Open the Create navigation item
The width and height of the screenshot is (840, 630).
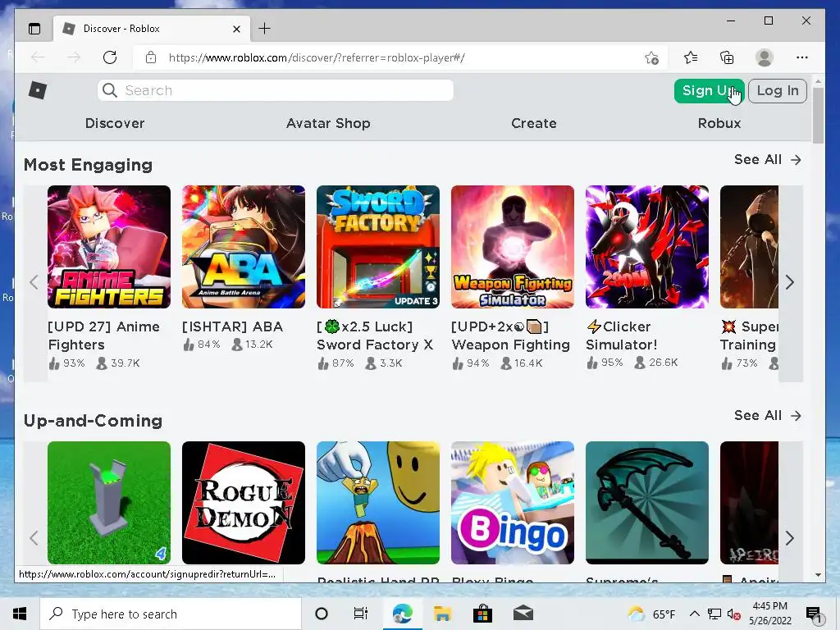point(533,123)
